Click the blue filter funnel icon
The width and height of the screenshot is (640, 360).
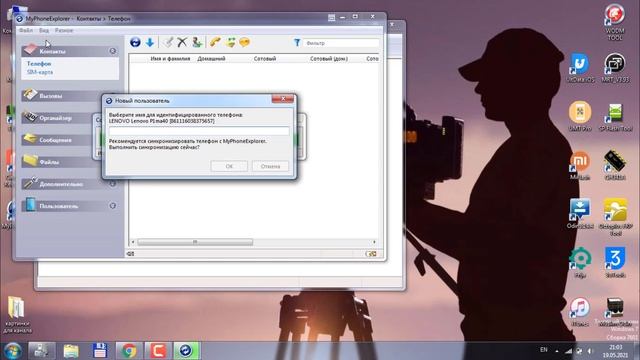(x=297, y=42)
